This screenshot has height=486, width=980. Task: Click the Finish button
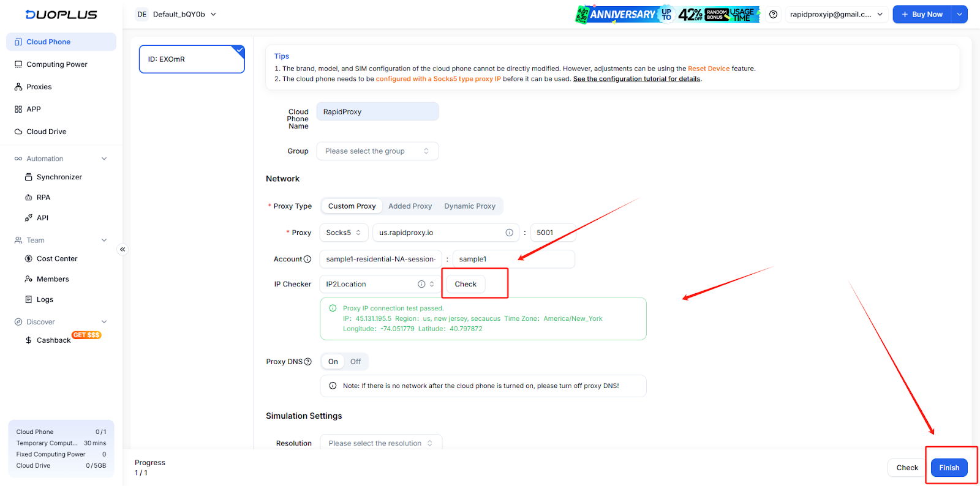tap(949, 468)
